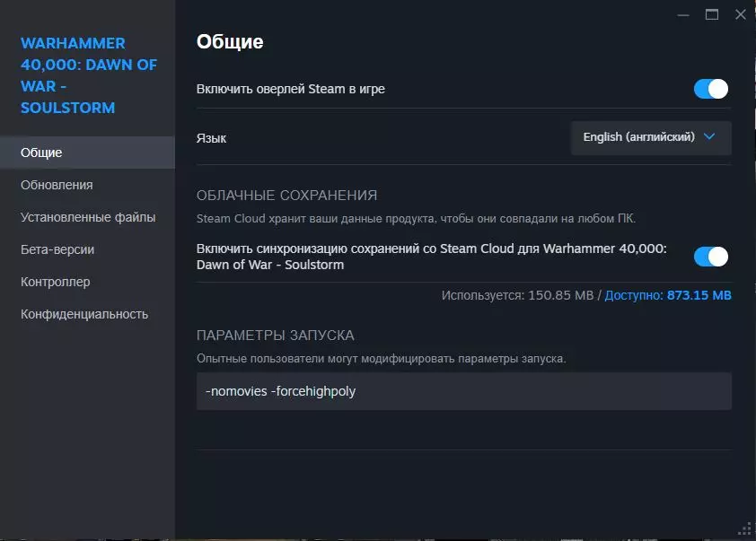
Task: Click the Steam Cloud sync label text
Action: pyautogui.click(x=431, y=257)
